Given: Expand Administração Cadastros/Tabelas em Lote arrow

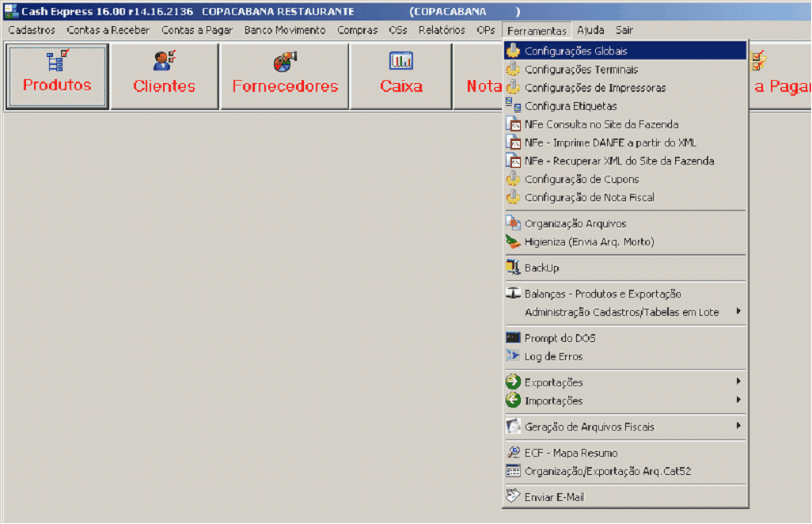Looking at the screenshot, I should coord(738,312).
